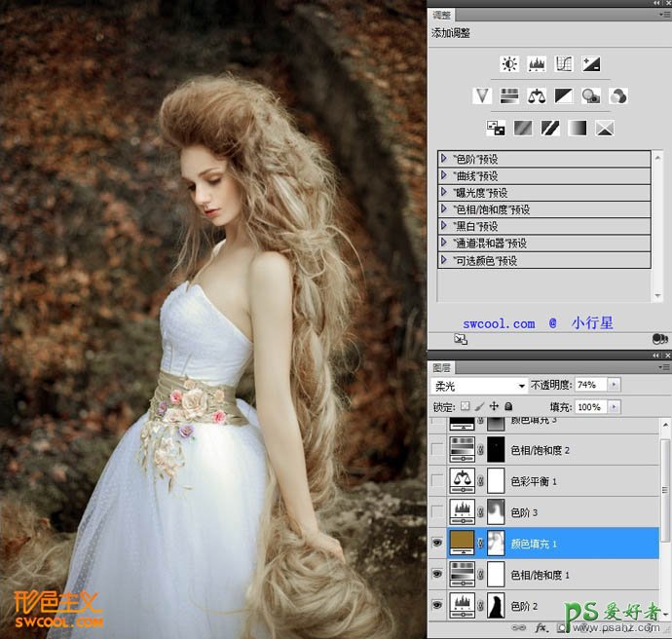The width and height of the screenshot is (672, 639).
Task: Add a Color Balance adjustment
Action: (x=536, y=95)
